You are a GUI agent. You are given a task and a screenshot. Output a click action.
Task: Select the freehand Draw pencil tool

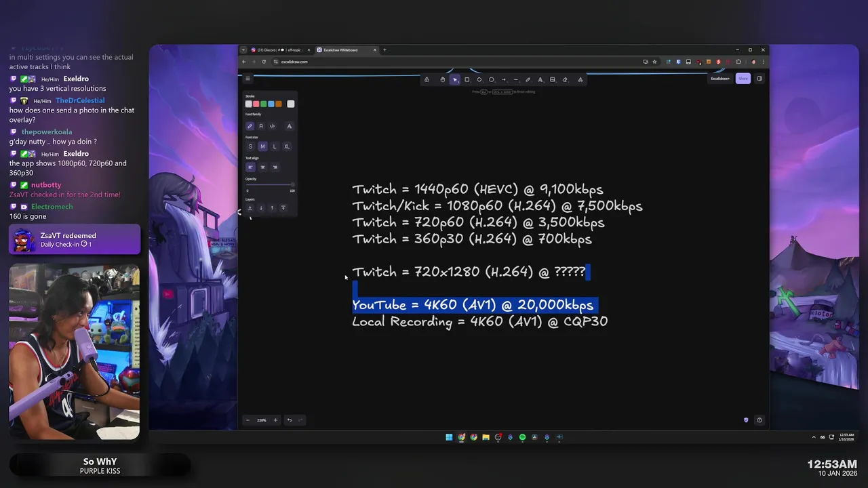pyautogui.click(x=528, y=79)
